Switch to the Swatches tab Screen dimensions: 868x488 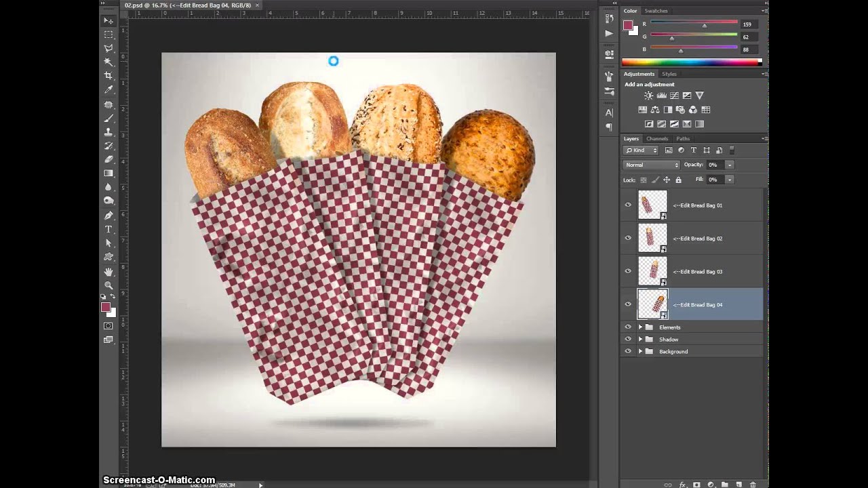(x=656, y=11)
